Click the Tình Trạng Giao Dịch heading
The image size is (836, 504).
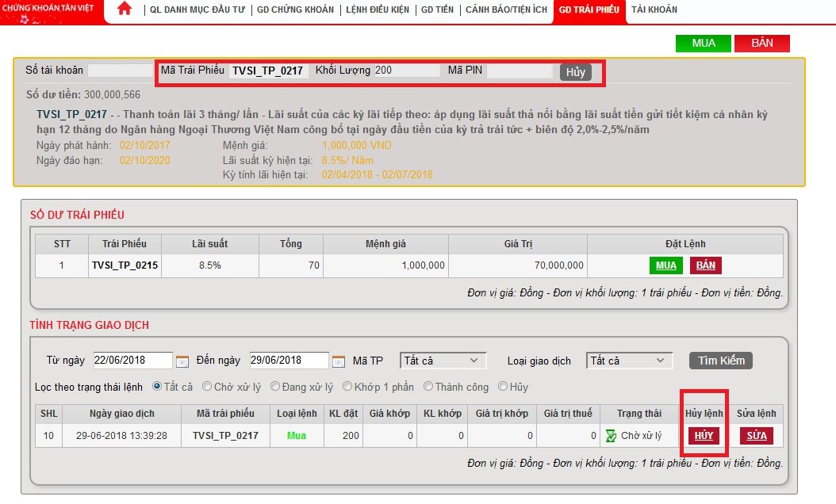(x=89, y=325)
